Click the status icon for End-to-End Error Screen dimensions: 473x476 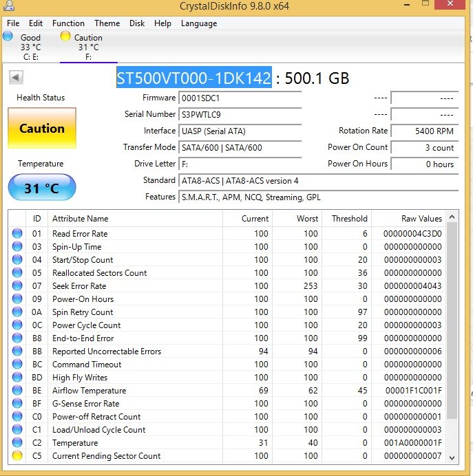(17, 338)
